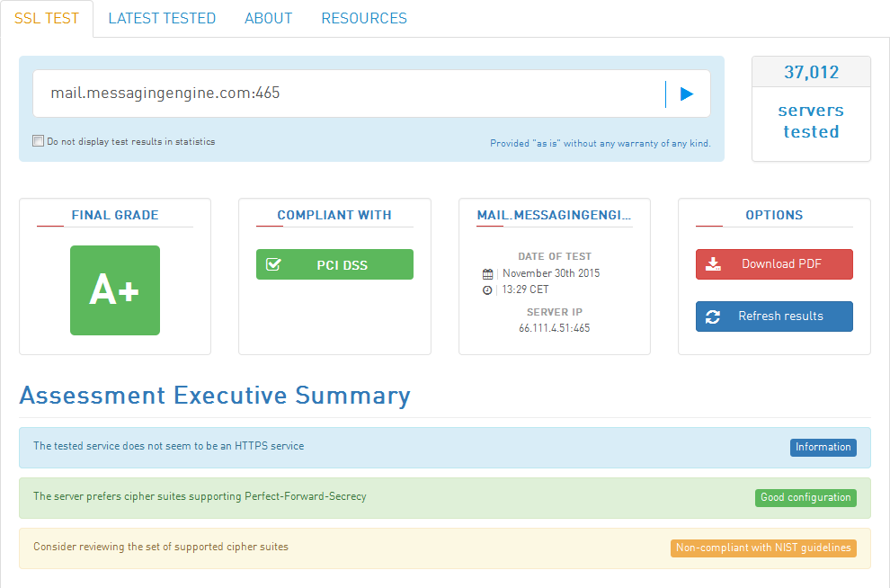Select the PCI DSS compliance button

[x=335, y=264]
